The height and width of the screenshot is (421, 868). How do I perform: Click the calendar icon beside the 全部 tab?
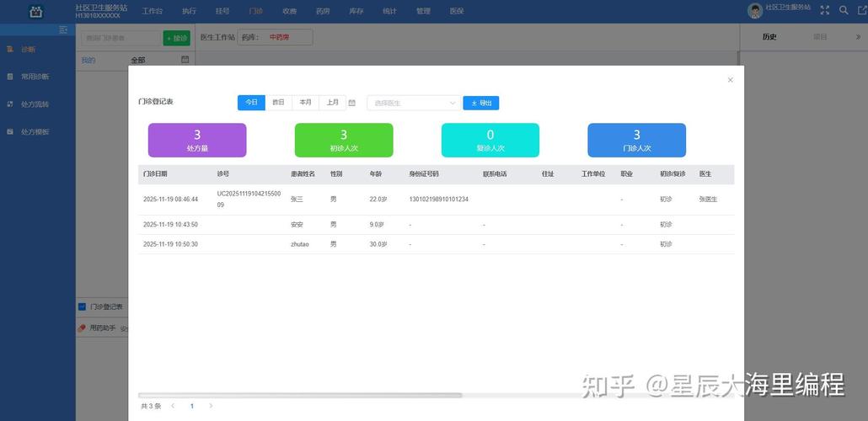pyautogui.click(x=185, y=60)
